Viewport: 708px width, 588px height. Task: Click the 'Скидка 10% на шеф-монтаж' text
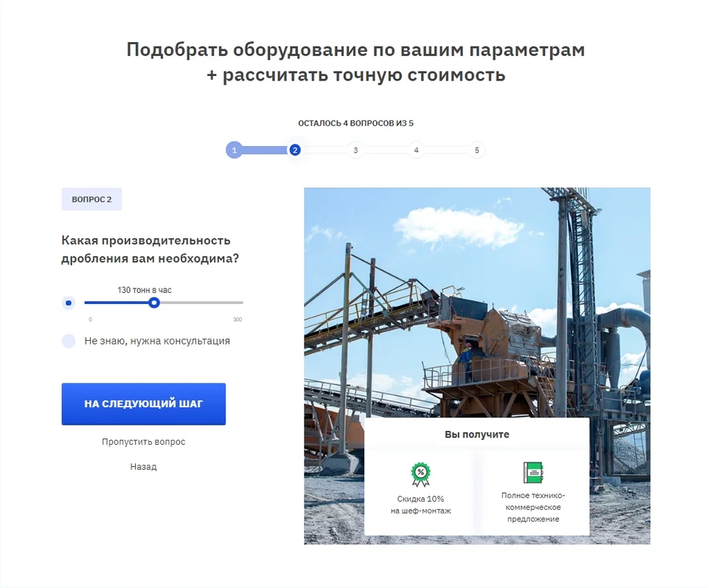click(x=420, y=505)
